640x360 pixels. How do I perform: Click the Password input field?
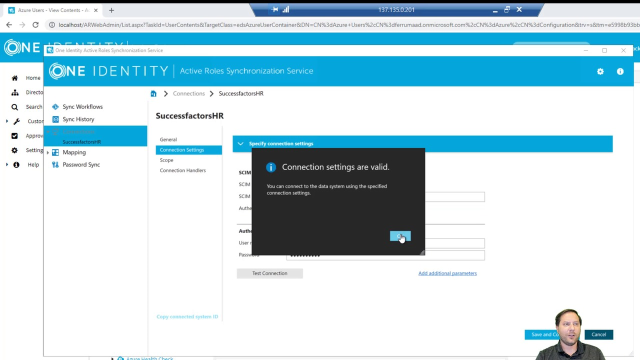(385, 255)
